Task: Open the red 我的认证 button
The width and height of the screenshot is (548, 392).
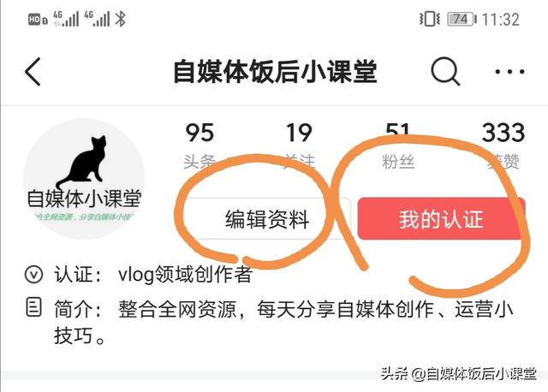Action: pyautogui.click(x=441, y=219)
